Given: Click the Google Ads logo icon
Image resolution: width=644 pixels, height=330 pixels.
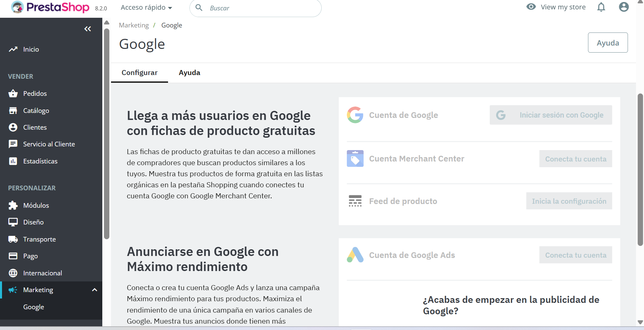Looking at the screenshot, I should tap(355, 255).
